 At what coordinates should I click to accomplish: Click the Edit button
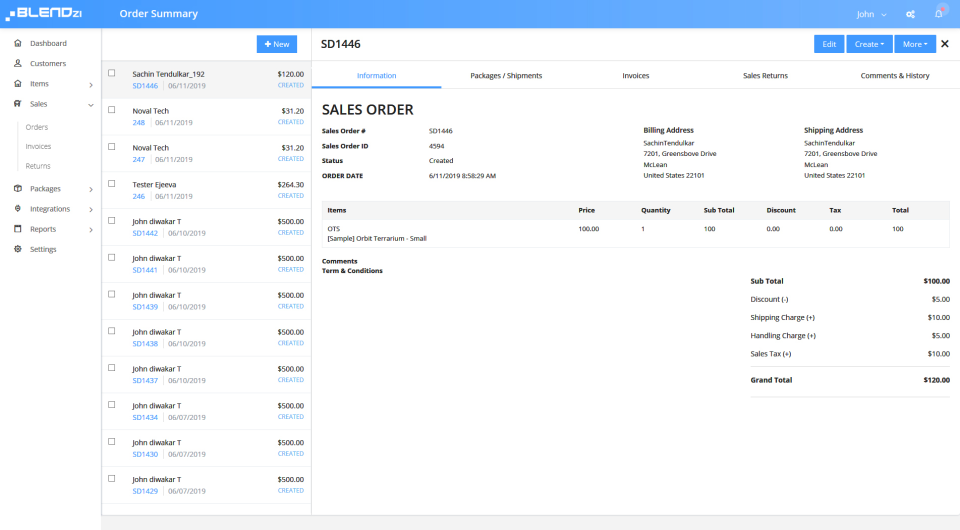click(829, 44)
